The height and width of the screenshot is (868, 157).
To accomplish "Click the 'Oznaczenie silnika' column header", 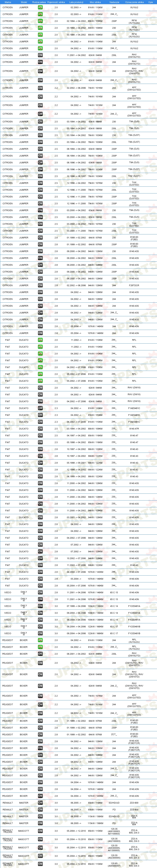I will click(134, 2).
